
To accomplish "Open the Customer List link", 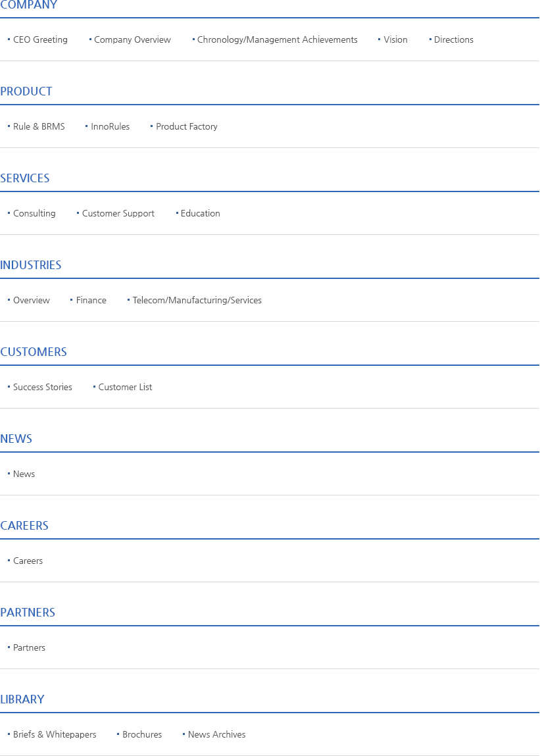I will click(x=125, y=387).
